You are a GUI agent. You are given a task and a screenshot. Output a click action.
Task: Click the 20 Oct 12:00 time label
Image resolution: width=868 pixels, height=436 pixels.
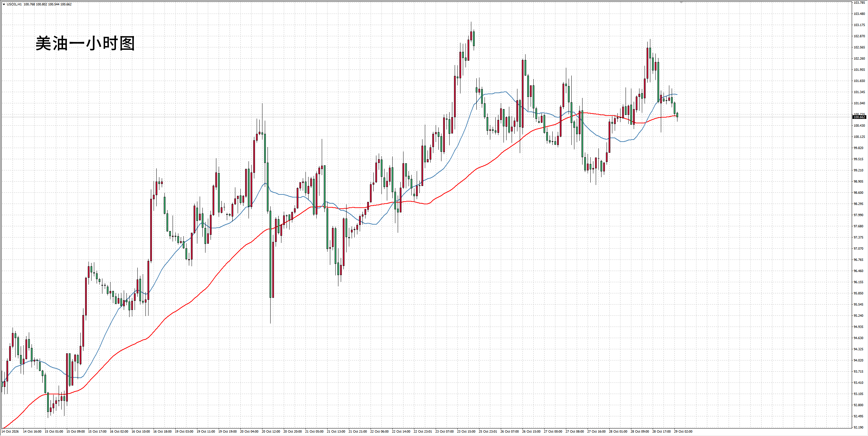pos(271,432)
